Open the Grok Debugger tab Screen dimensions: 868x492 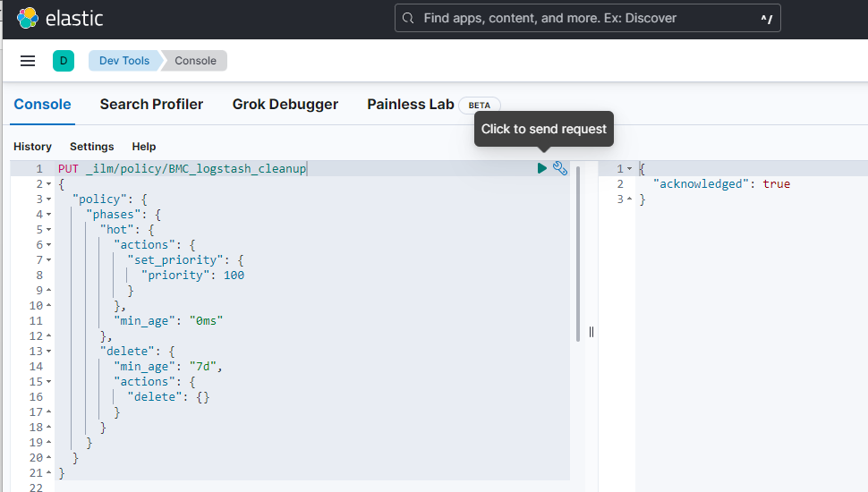[285, 105]
